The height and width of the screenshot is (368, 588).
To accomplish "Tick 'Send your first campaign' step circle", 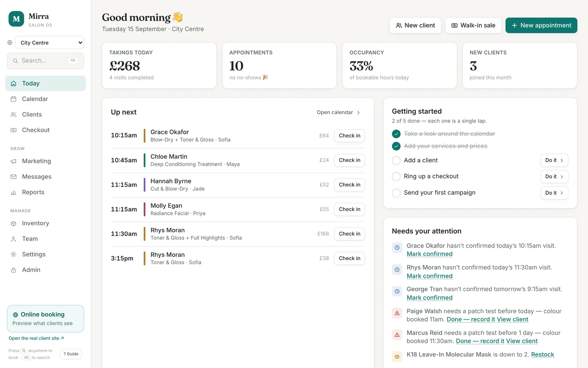I will 396,193.
